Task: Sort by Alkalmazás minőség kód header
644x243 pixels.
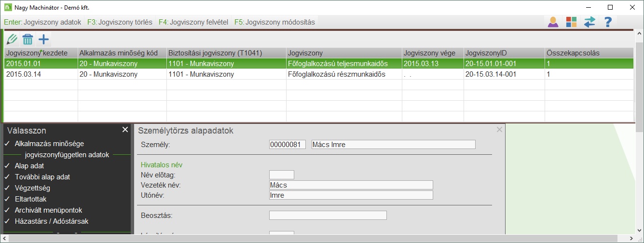Action: coord(122,53)
